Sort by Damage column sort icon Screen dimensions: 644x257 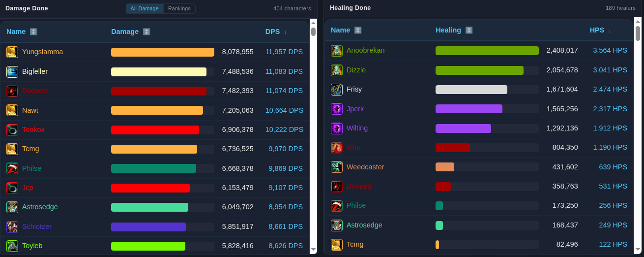tap(146, 32)
